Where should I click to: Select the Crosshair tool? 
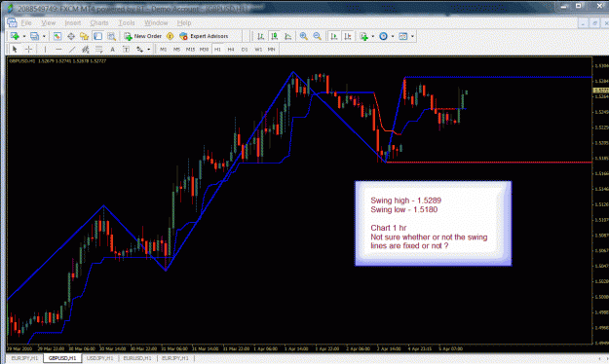(x=28, y=50)
